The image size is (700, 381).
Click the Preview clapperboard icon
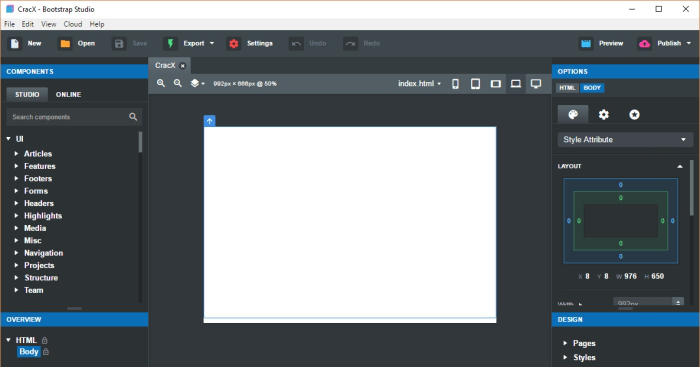(x=586, y=43)
